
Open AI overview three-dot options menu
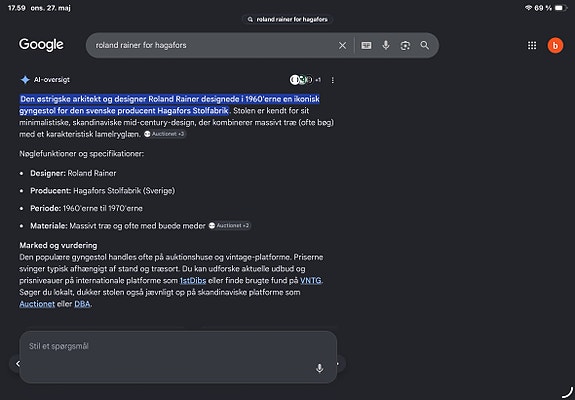click(x=333, y=80)
